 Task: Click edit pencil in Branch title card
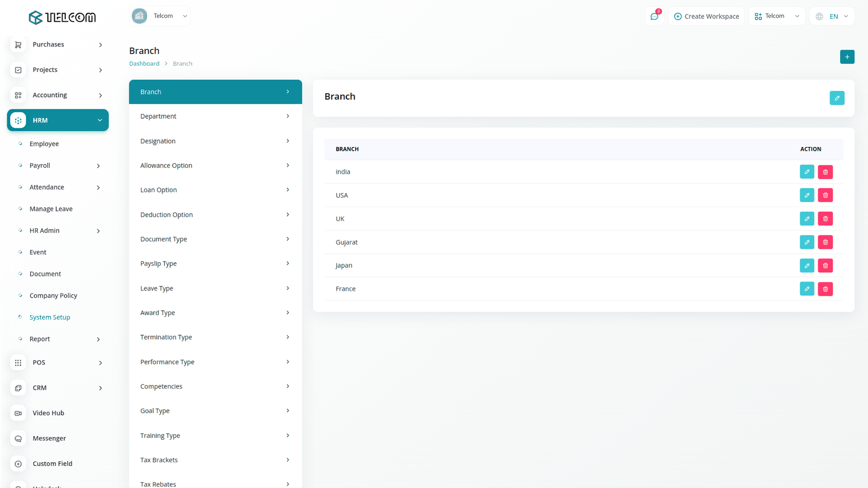point(837,98)
